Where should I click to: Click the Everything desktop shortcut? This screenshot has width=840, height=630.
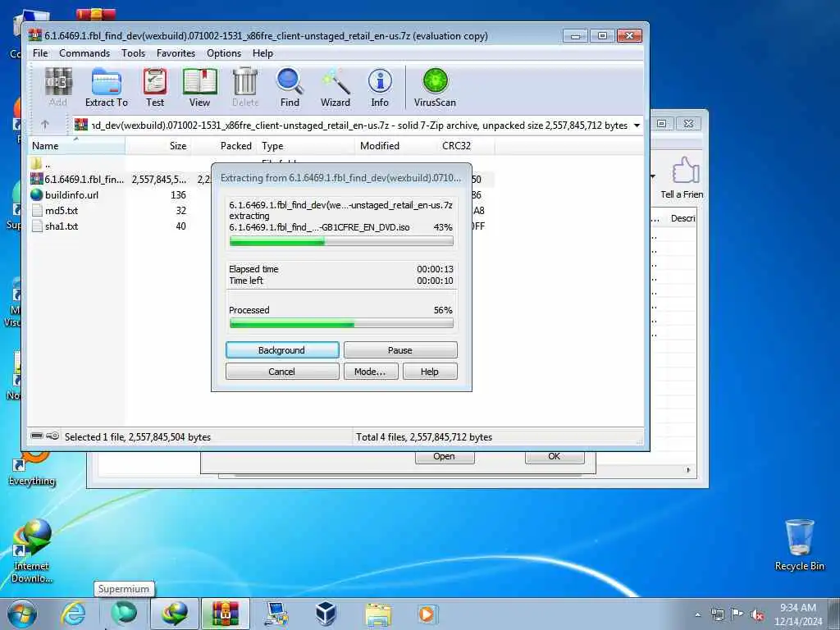click(32, 468)
